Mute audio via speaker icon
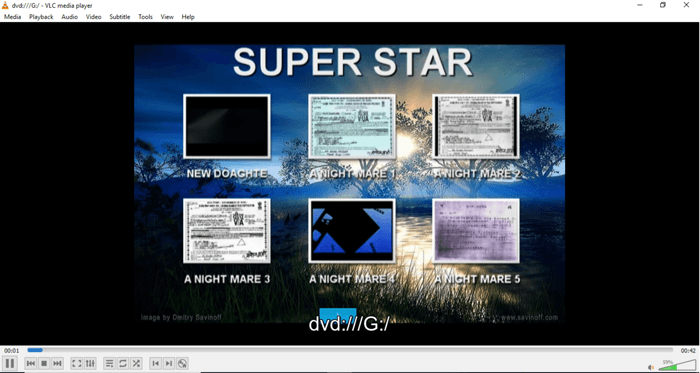Screen dimensions: 700x373 click(651, 367)
